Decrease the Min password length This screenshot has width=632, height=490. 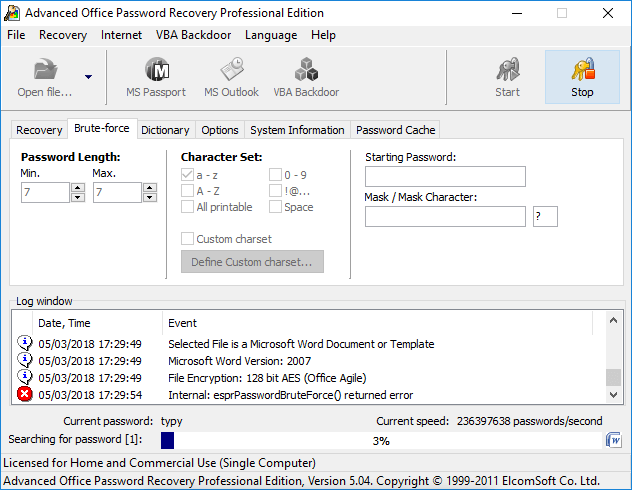pyautogui.click(x=78, y=197)
